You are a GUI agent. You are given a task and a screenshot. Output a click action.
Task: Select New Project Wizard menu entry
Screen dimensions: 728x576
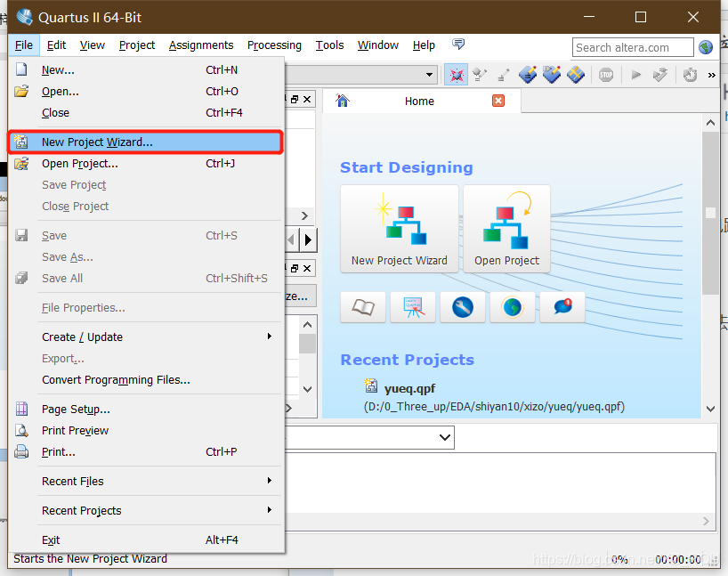[x=145, y=142]
